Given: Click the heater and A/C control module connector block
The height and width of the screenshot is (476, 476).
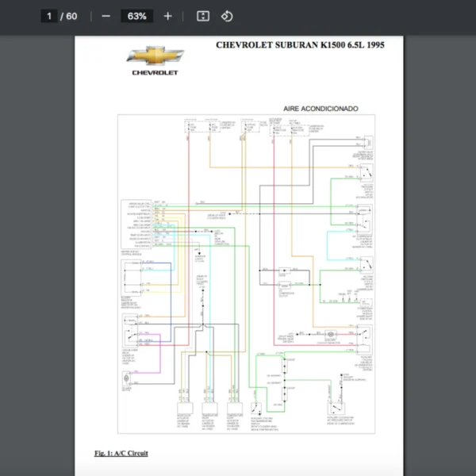Looking at the screenshot, I should pos(137,223).
